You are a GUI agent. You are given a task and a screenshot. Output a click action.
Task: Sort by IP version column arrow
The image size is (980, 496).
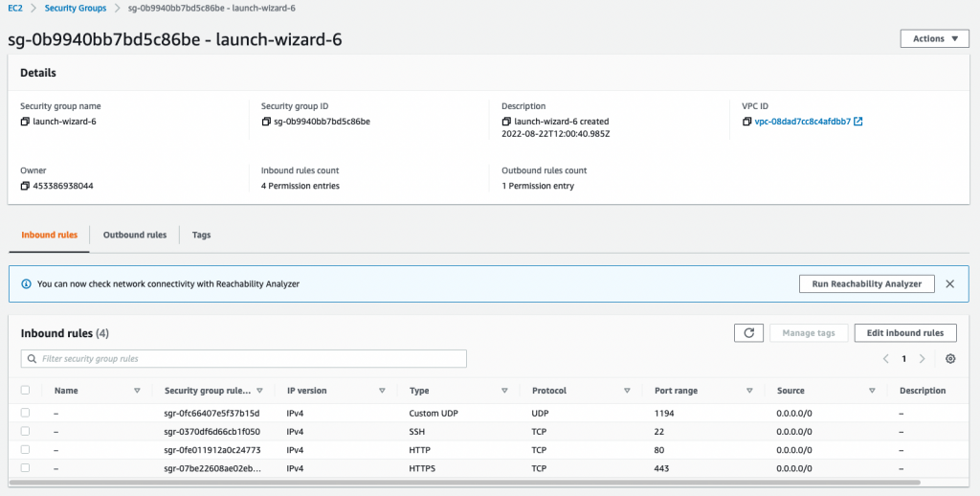pos(382,391)
